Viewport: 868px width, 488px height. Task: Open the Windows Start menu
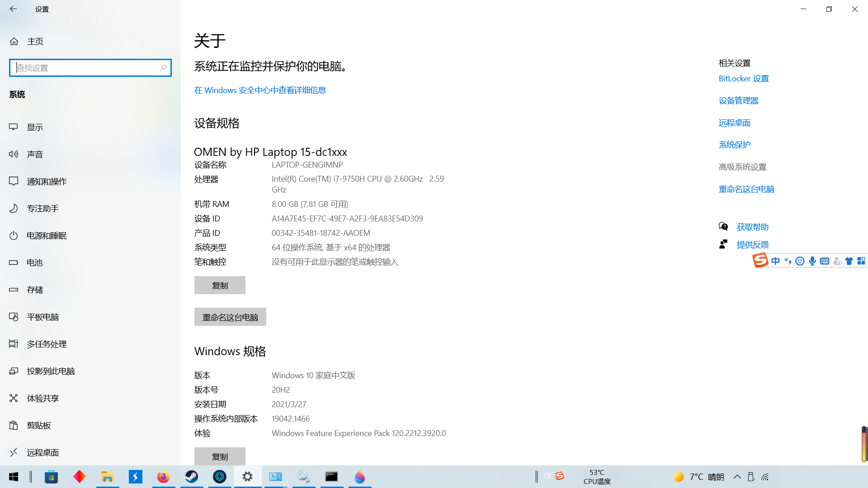[x=14, y=477]
